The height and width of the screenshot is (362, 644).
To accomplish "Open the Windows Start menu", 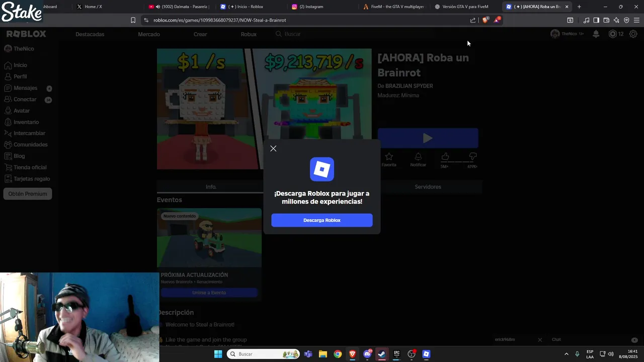I will click(218, 354).
